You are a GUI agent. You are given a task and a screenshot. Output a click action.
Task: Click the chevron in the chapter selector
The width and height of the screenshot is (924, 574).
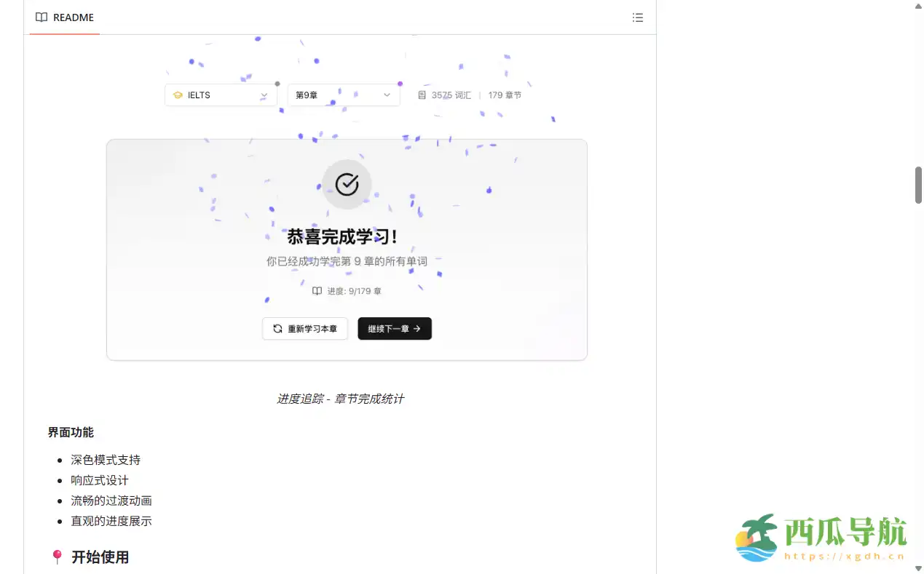pos(387,95)
